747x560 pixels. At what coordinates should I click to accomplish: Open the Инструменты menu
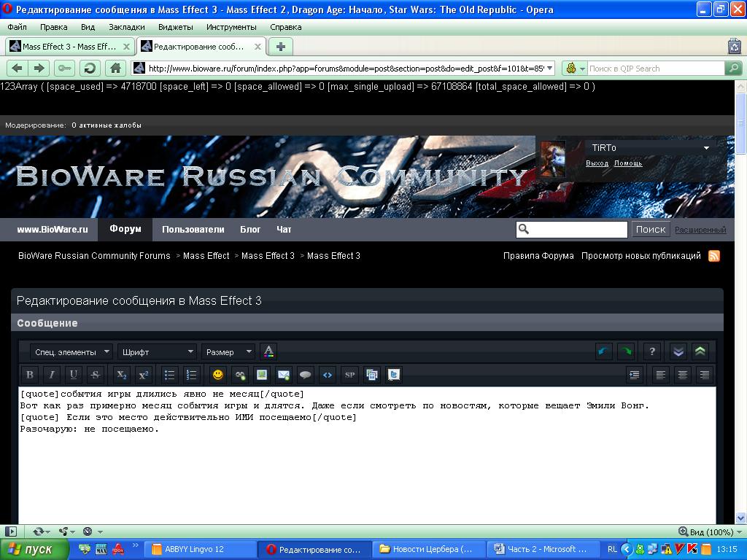[231, 27]
